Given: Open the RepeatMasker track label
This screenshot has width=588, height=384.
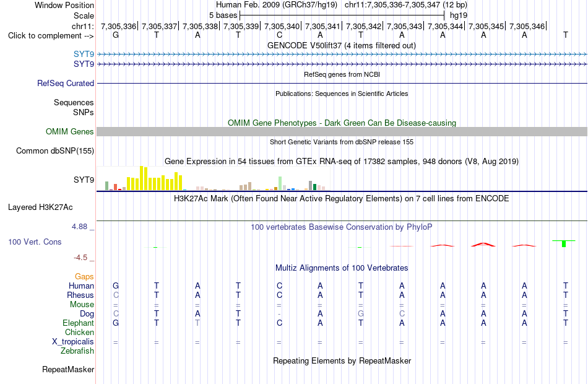Looking at the screenshot, I should (x=68, y=370).
